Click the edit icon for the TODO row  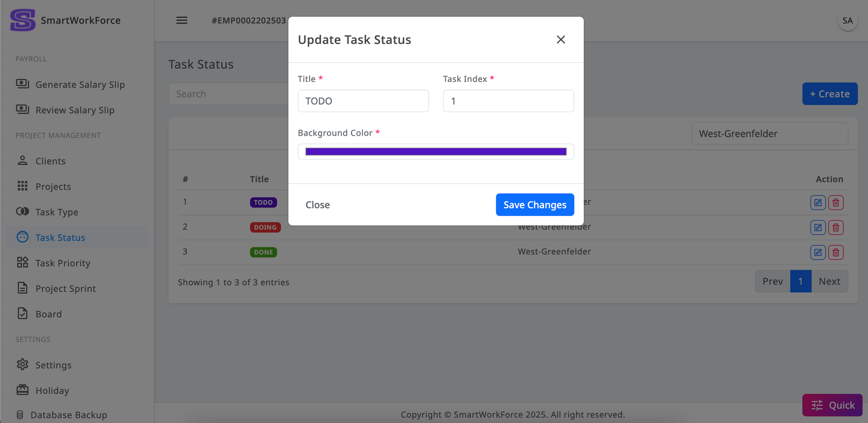point(818,202)
